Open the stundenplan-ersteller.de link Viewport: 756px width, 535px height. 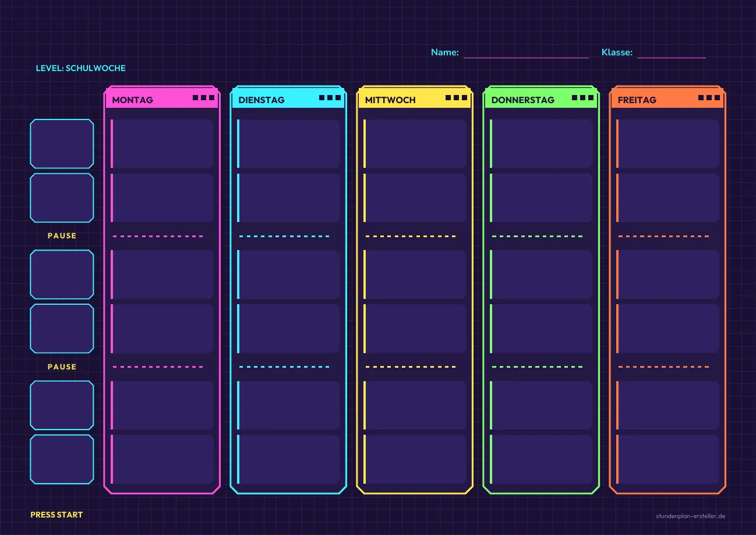(x=691, y=516)
